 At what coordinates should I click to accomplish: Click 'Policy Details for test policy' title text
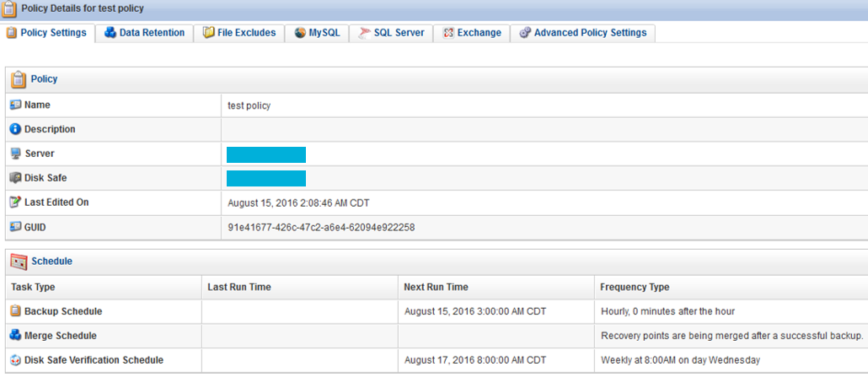click(x=83, y=8)
